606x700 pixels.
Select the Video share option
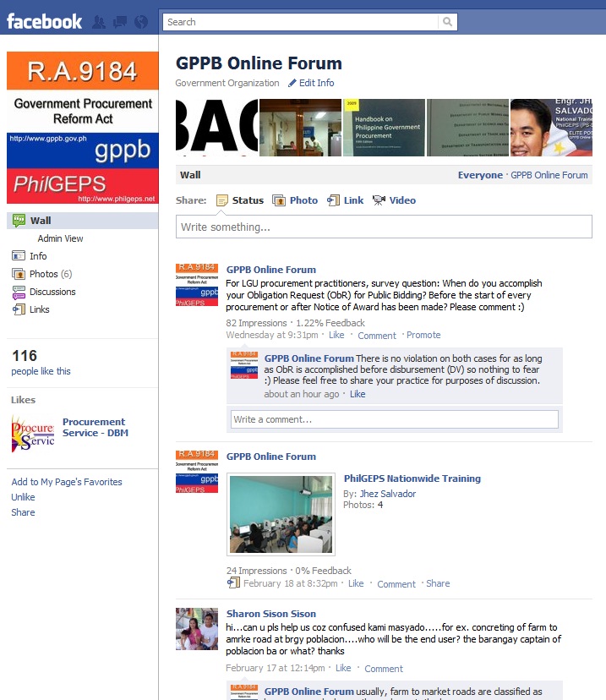coord(402,200)
